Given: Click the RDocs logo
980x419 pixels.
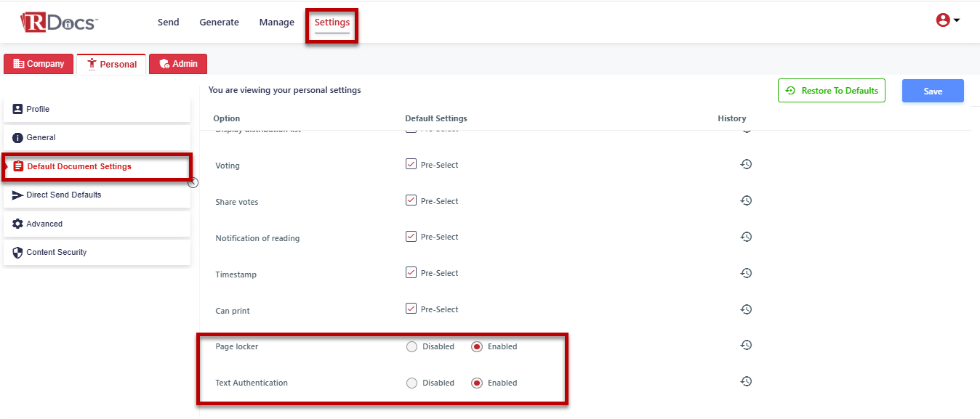Looking at the screenshot, I should pos(59,22).
